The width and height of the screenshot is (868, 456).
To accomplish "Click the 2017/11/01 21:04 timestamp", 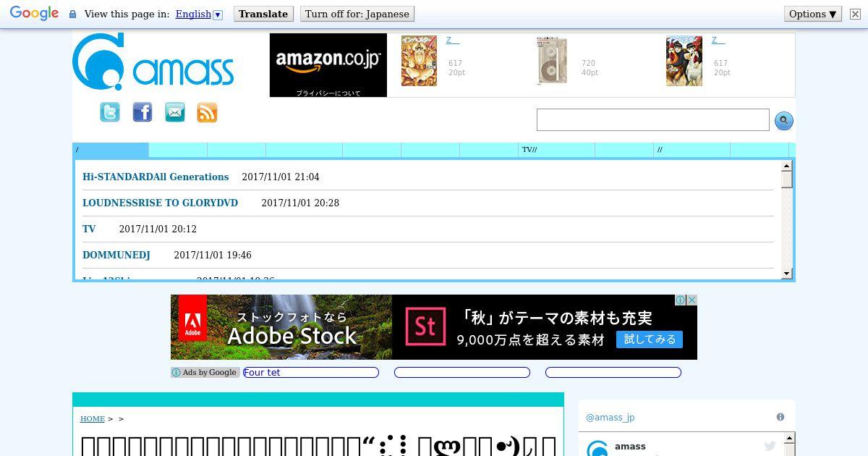I will tap(281, 177).
